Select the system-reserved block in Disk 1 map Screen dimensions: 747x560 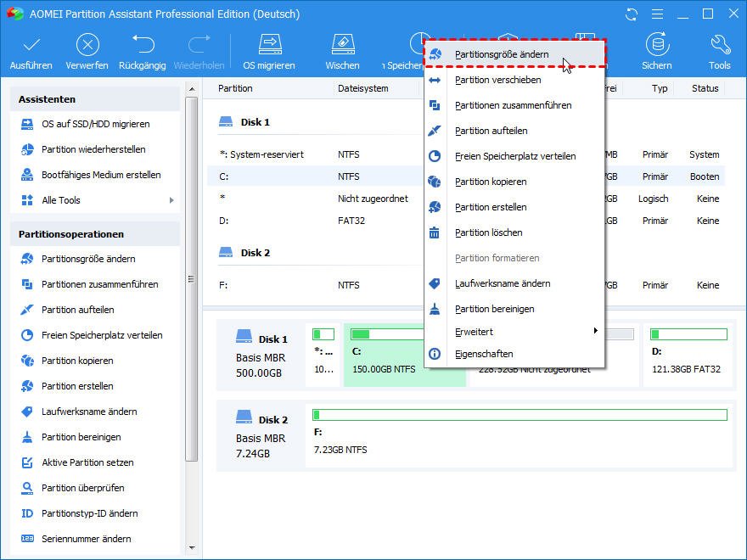323,355
